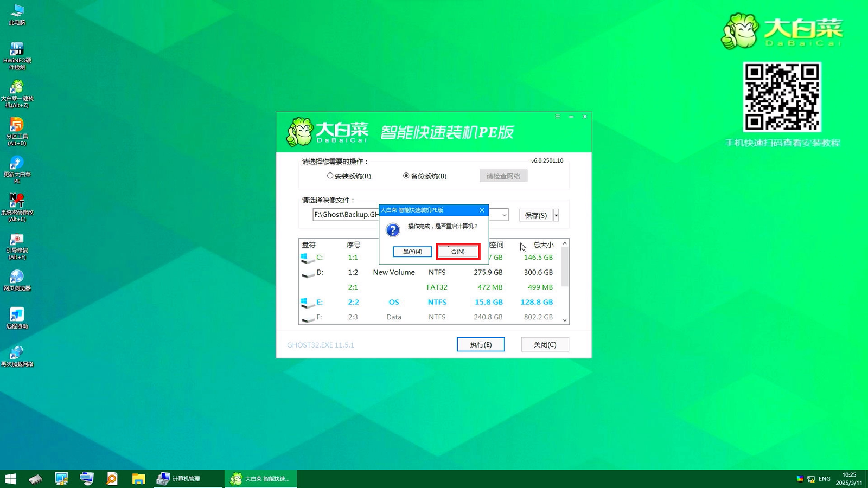Click the question mark dialog icon
The width and height of the screenshot is (868, 488).
click(393, 230)
